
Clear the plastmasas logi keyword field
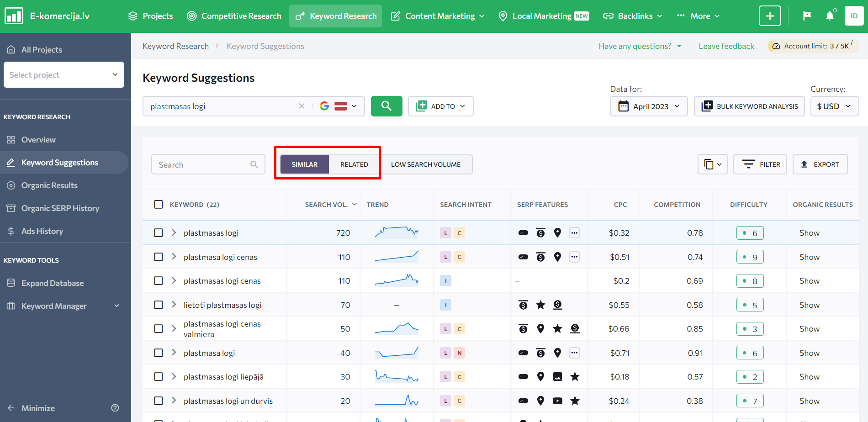(302, 106)
